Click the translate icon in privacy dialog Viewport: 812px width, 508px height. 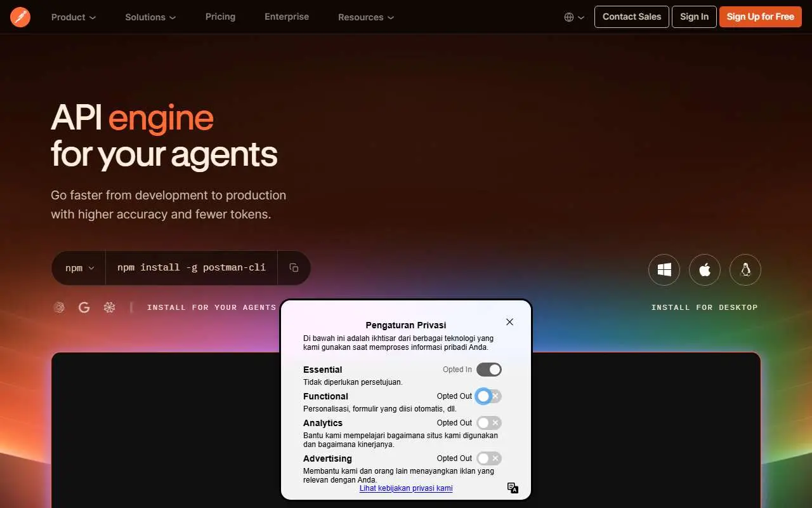point(513,488)
